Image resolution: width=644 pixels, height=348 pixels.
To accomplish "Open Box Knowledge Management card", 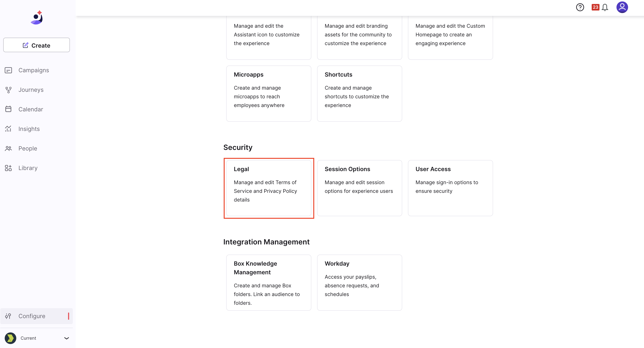I will [269, 282].
